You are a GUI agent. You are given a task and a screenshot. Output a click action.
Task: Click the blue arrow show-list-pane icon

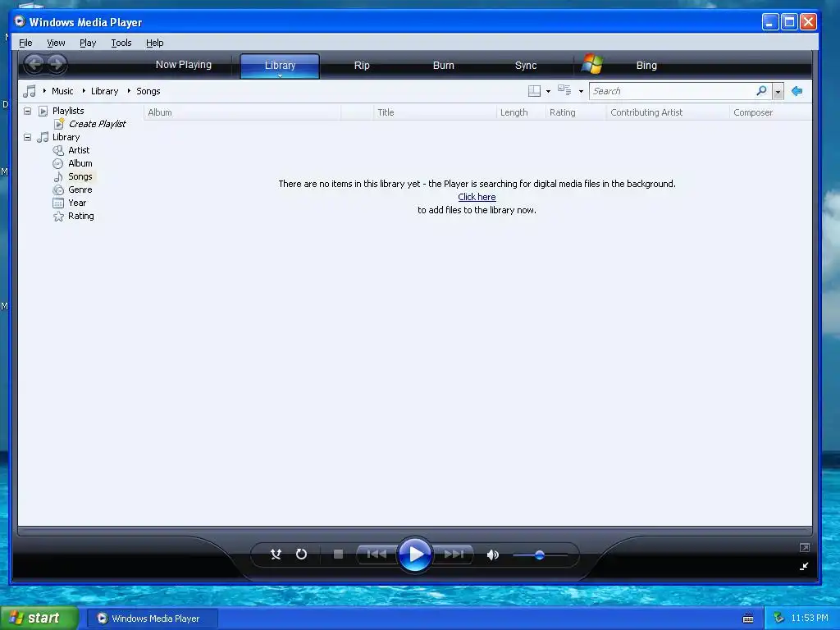[x=797, y=91]
